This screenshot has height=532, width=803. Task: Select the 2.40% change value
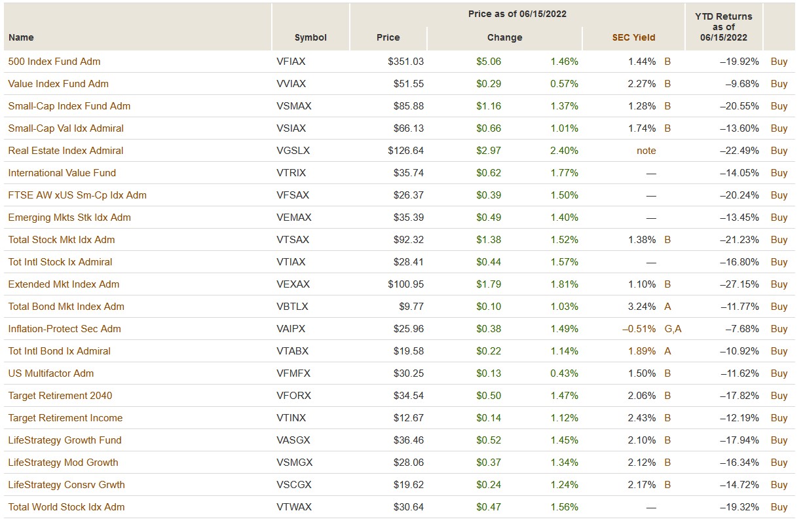564,151
